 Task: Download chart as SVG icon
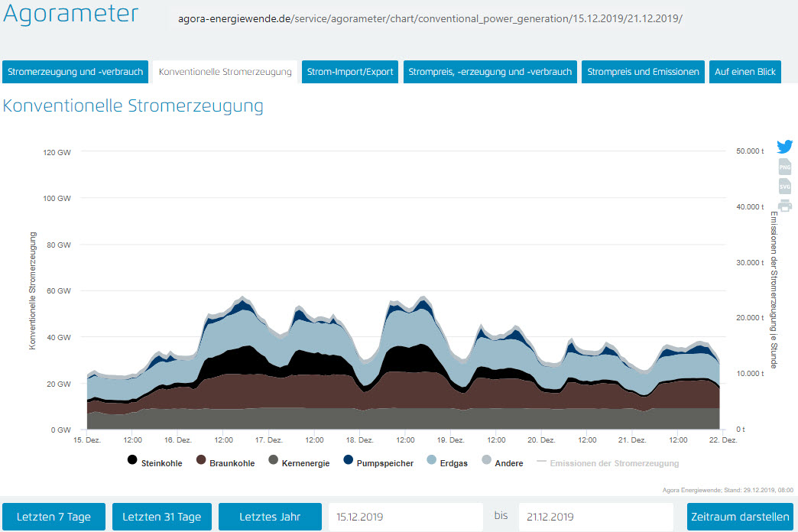pos(784,187)
